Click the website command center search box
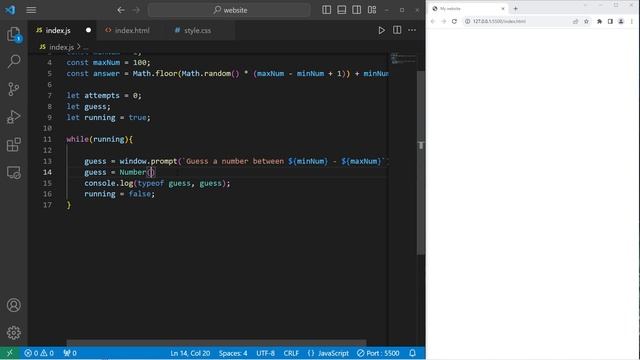 [229, 10]
